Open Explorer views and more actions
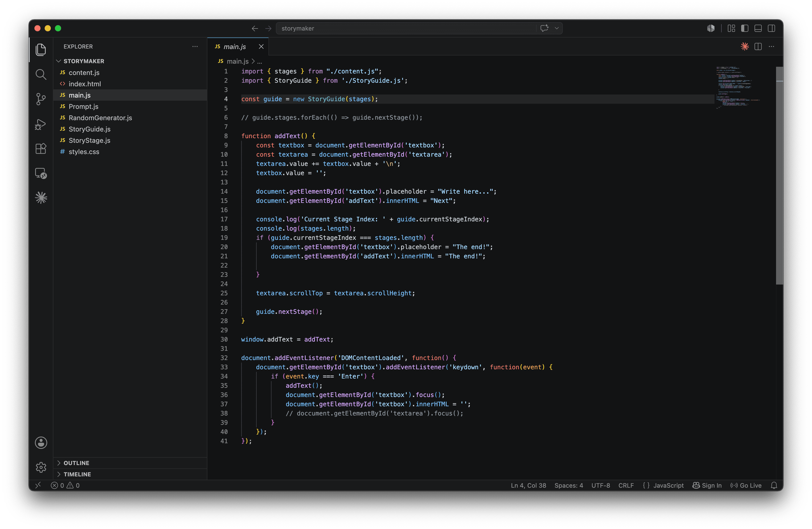 pyautogui.click(x=195, y=46)
